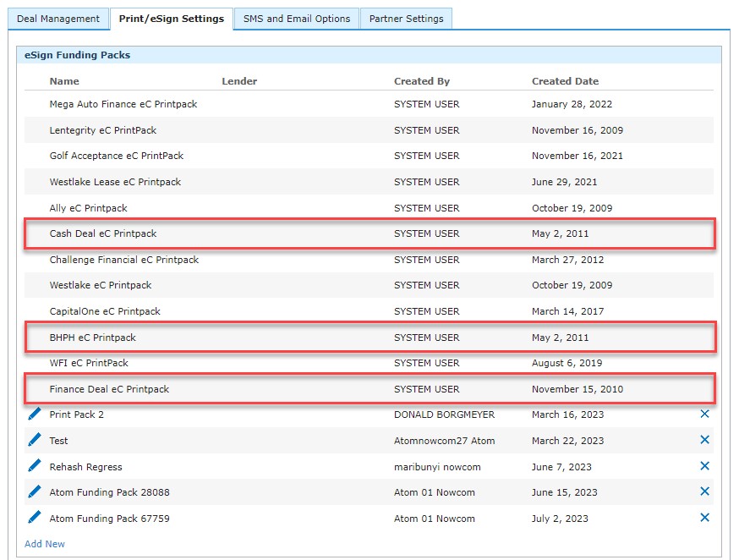Click the July 2, 2023 date
739x560 pixels.
(560, 519)
